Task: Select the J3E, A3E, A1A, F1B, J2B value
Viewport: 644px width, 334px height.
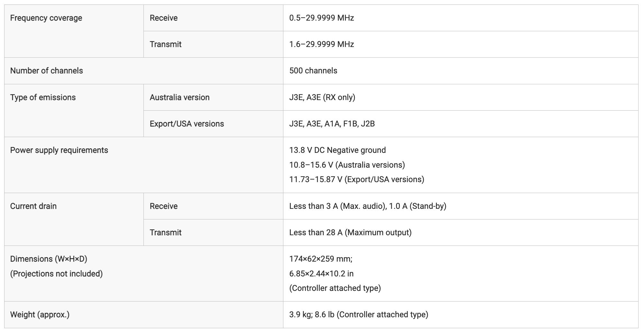Action: pos(332,124)
